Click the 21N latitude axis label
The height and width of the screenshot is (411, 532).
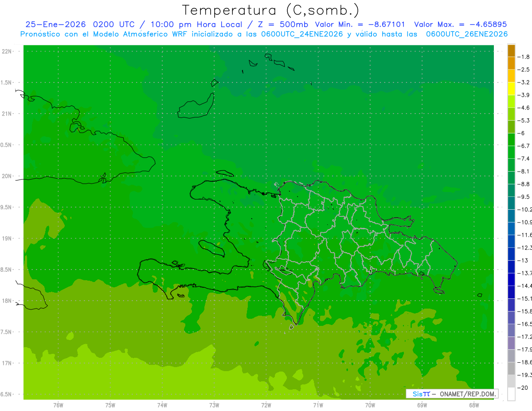click(7, 114)
